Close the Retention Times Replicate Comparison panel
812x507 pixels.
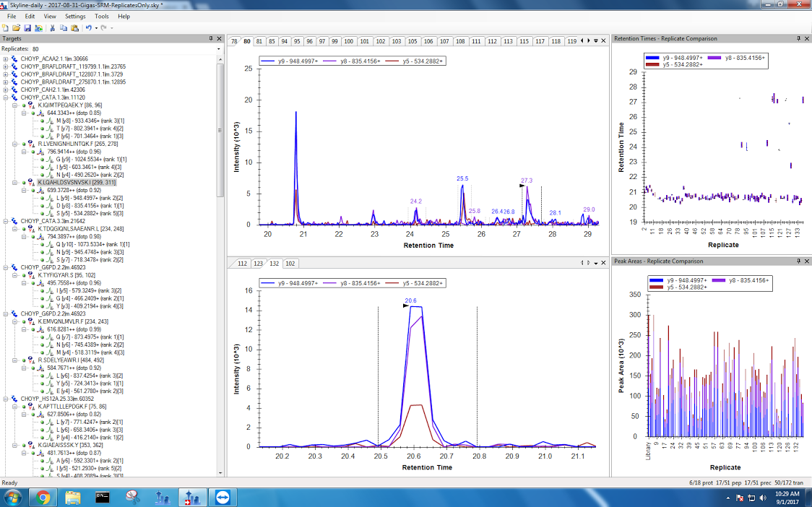[x=808, y=38]
